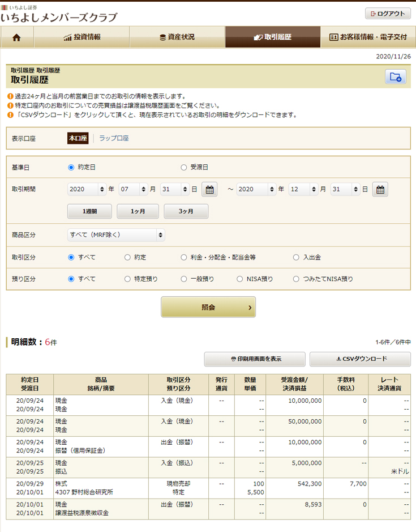Click the ログアウト logout button

pos(388,14)
